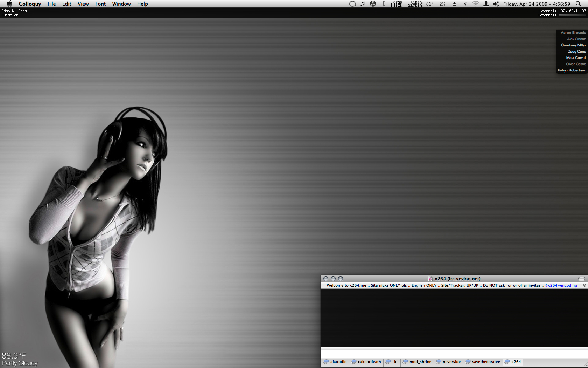Open the File menu

(x=51, y=4)
